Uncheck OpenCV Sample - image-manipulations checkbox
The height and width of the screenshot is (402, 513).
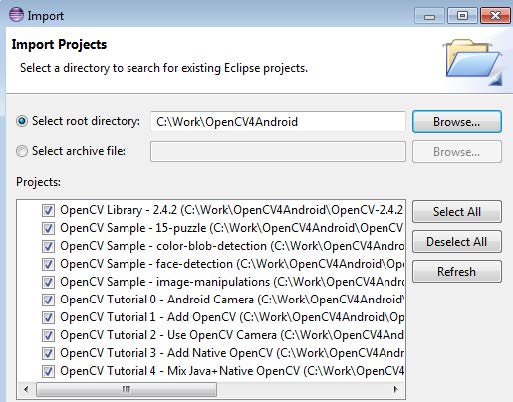point(48,283)
